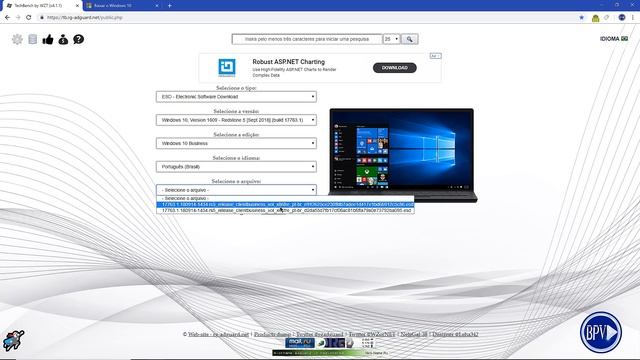Click the money bag donate icon

63,39
